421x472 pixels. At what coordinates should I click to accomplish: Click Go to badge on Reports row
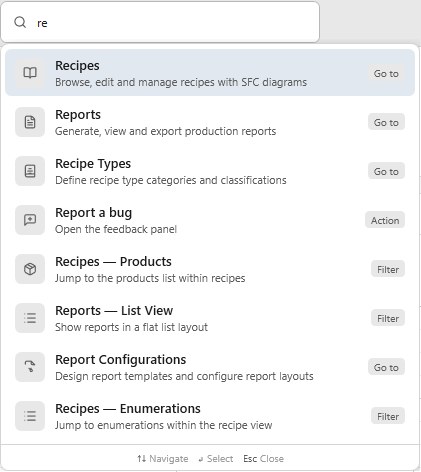[386, 122]
